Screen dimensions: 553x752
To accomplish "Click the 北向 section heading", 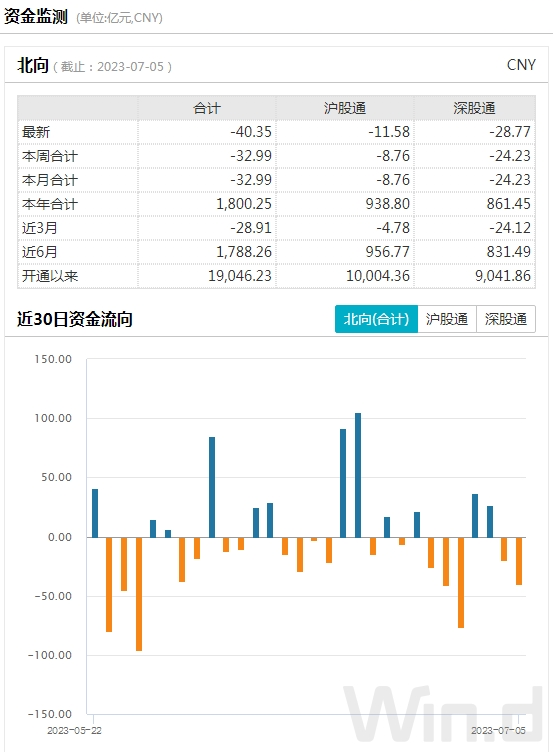I will coord(33,65).
